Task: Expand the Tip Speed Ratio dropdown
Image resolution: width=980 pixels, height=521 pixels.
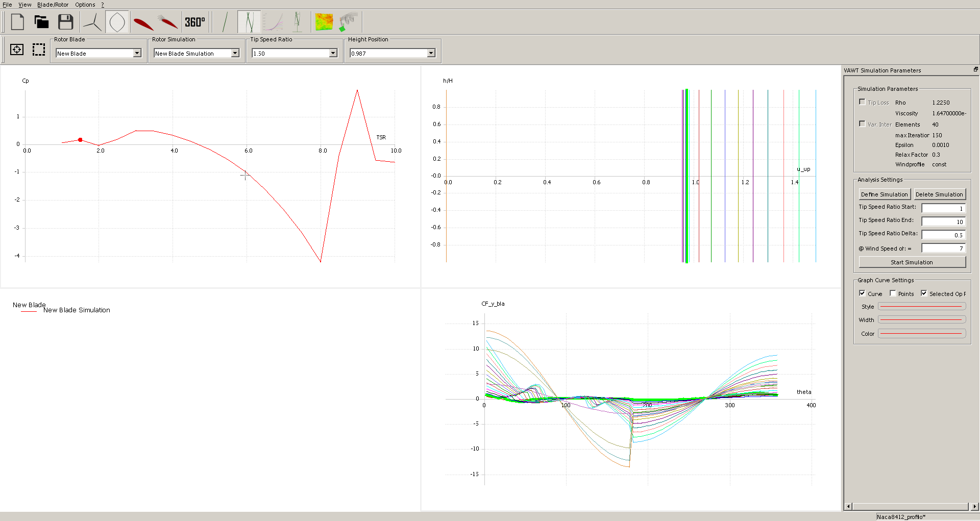Action: tap(295, 53)
